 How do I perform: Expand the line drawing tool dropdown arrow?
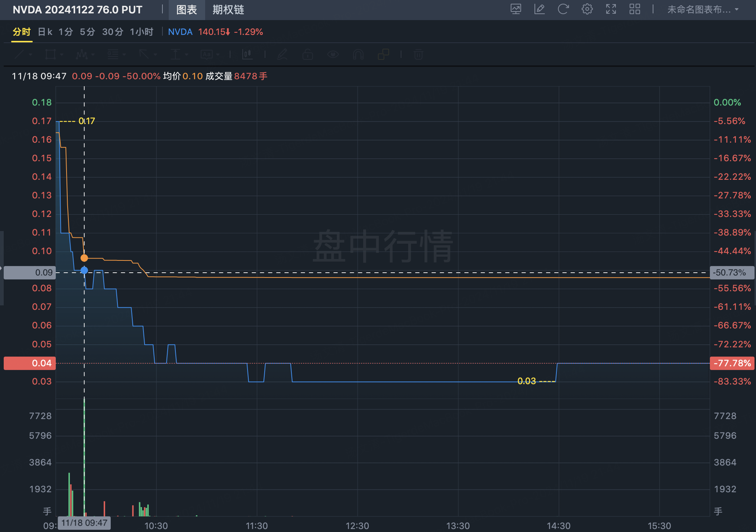coord(30,55)
